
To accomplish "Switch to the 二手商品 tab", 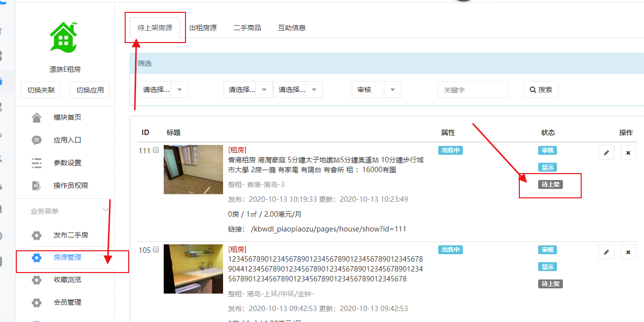I will [x=247, y=28].
